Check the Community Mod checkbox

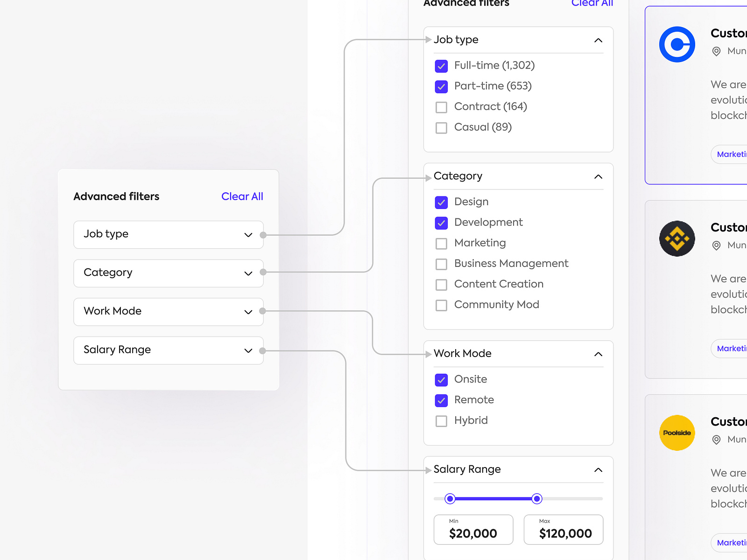(441, 305)
